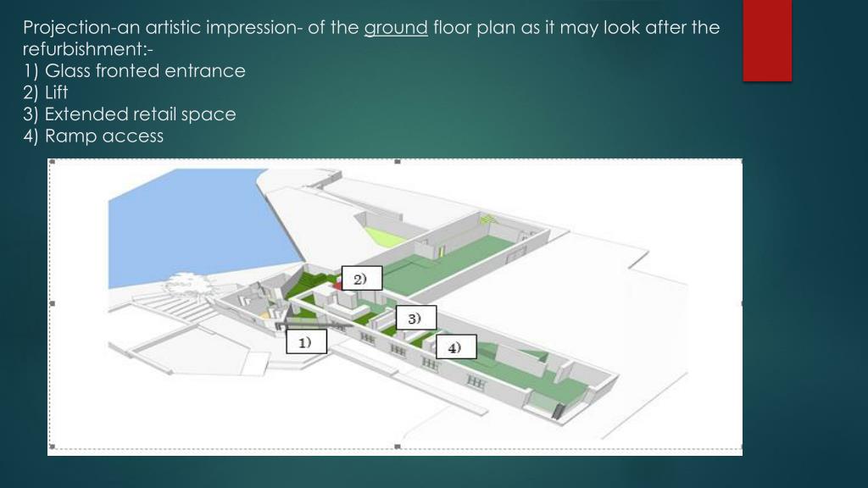The width and height of the screenshot is (868, 488).
Task: Click the "2)" callout label box
Action: tap(361, 278)
